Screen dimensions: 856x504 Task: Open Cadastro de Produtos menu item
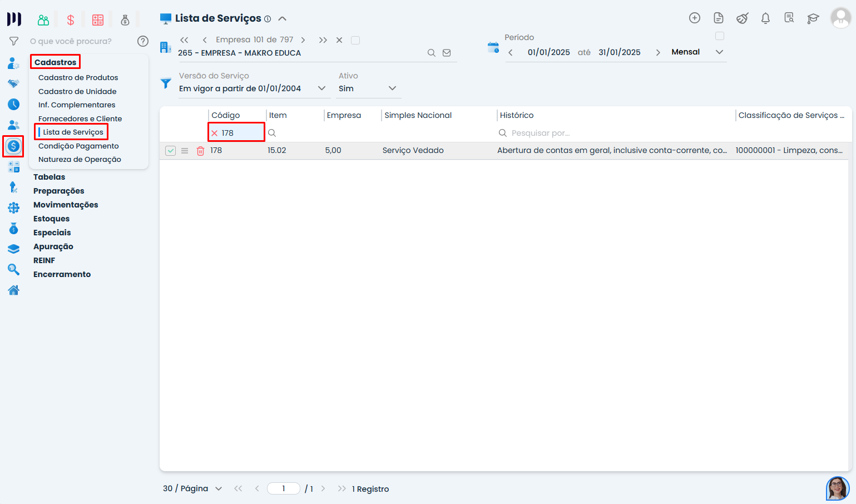(78, 77)
